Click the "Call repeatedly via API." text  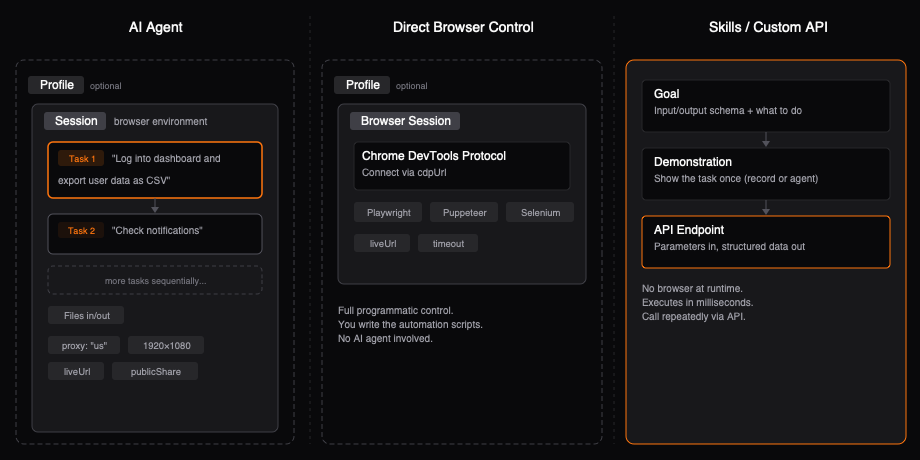click(x=694, y=317)
